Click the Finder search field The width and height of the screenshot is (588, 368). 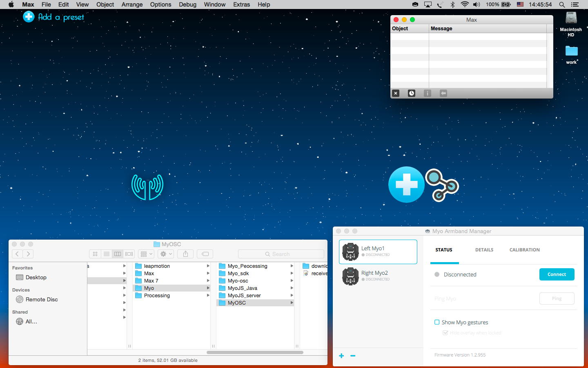281,254
